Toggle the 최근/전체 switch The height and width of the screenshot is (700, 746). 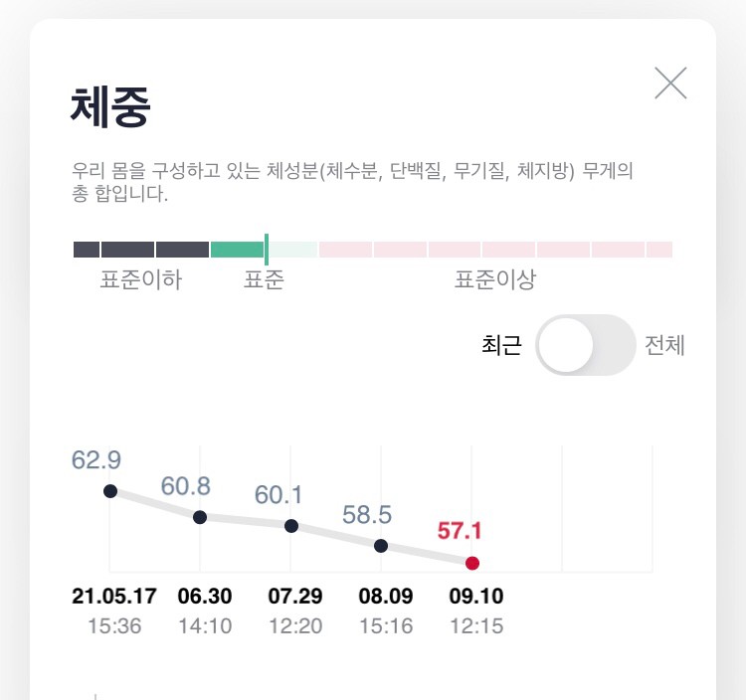coord(585,345)
